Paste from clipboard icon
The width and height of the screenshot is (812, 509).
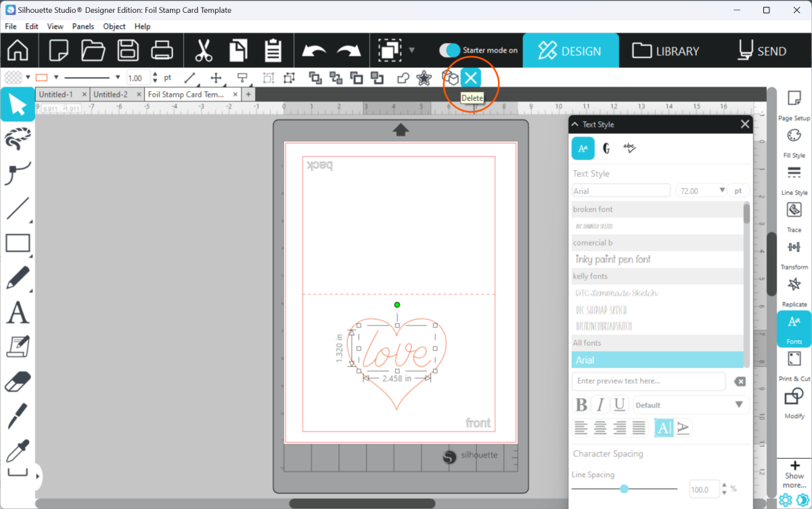273,51
